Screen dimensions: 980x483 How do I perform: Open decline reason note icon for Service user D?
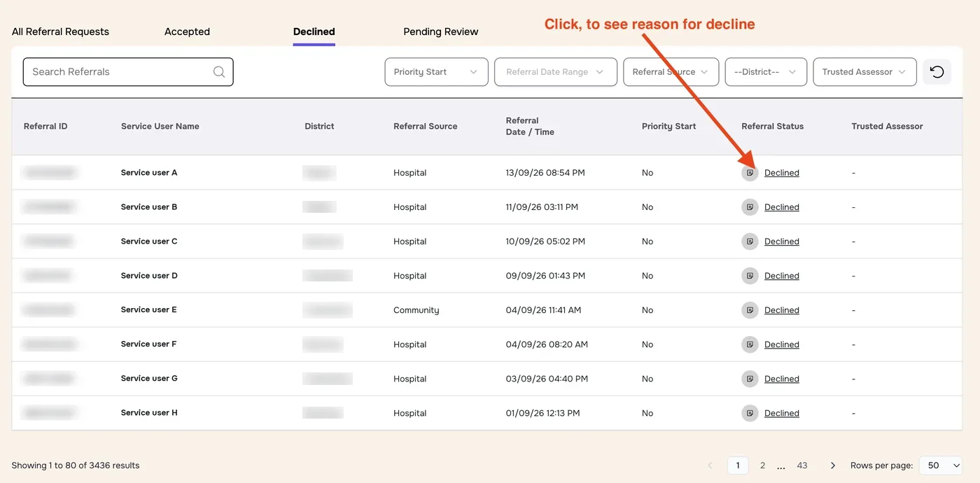click(750, 275)
